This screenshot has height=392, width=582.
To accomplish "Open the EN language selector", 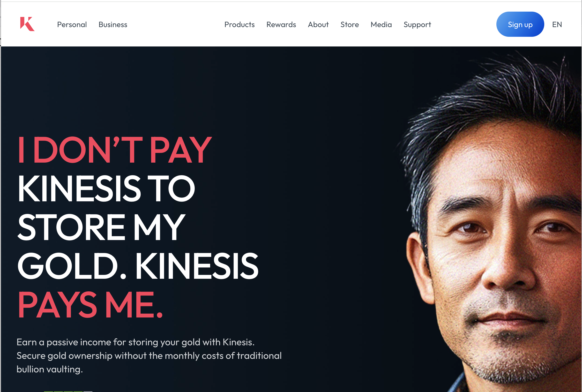I will coord(557,24).
